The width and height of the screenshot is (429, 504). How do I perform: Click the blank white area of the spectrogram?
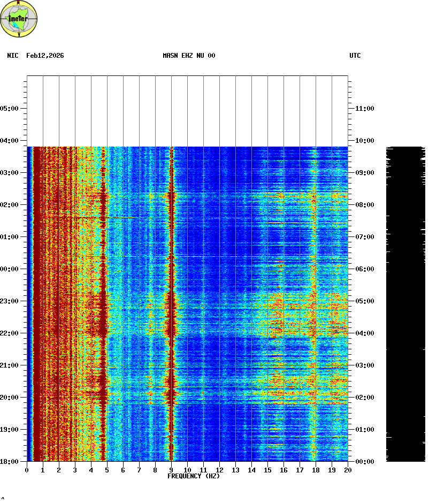coord(187,111)
